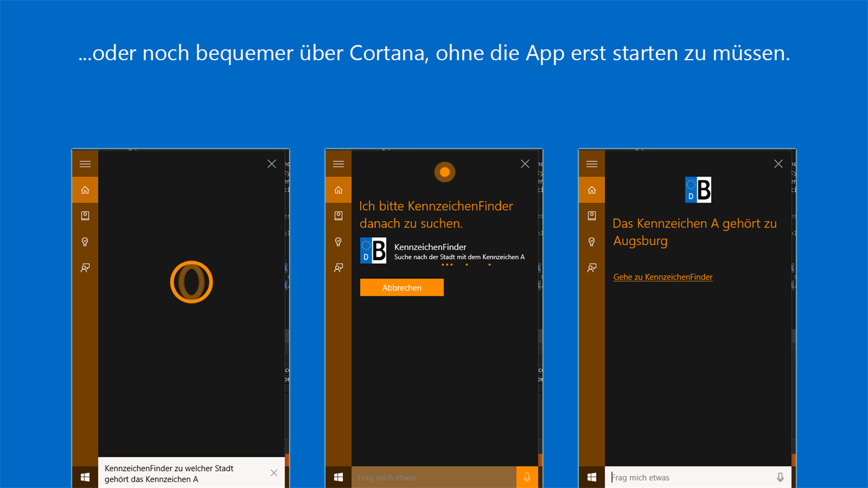Viewport: 868px width, 488px height.
Task: Close the right Cortana panel
Action: tap(778, 164)
